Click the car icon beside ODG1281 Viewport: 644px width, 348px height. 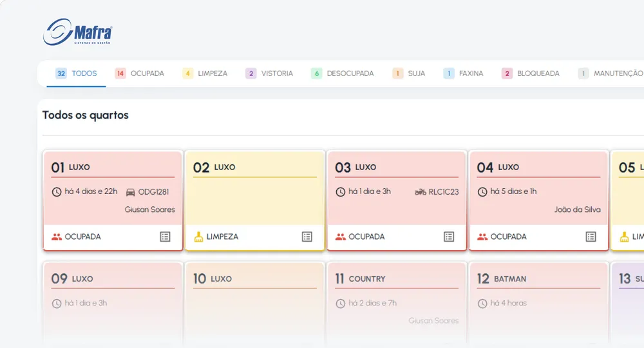click(130, 192)
